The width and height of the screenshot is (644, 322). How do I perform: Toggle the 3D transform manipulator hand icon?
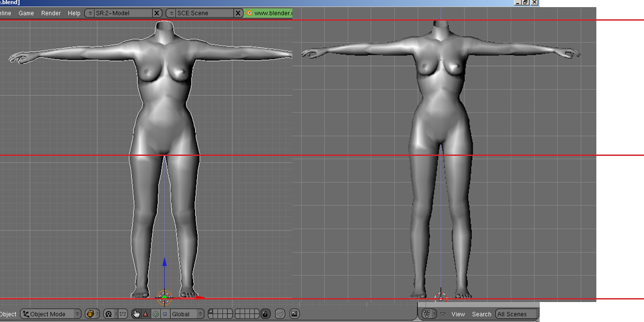tap(136, 314)
